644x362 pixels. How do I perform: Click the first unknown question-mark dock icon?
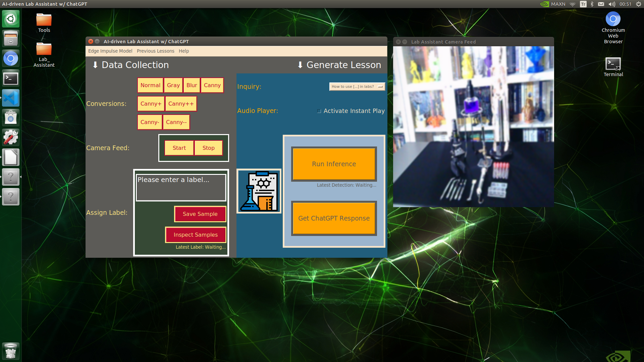pos(11,177)
